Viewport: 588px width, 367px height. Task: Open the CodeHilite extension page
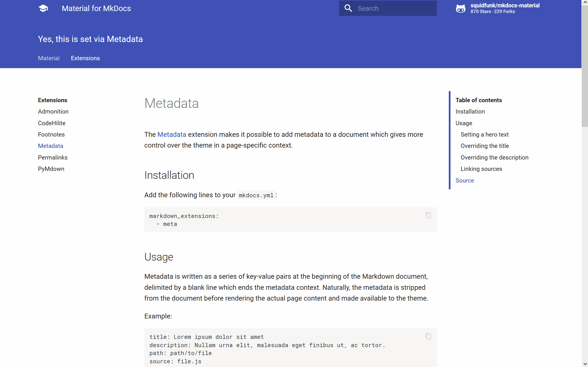52,123
